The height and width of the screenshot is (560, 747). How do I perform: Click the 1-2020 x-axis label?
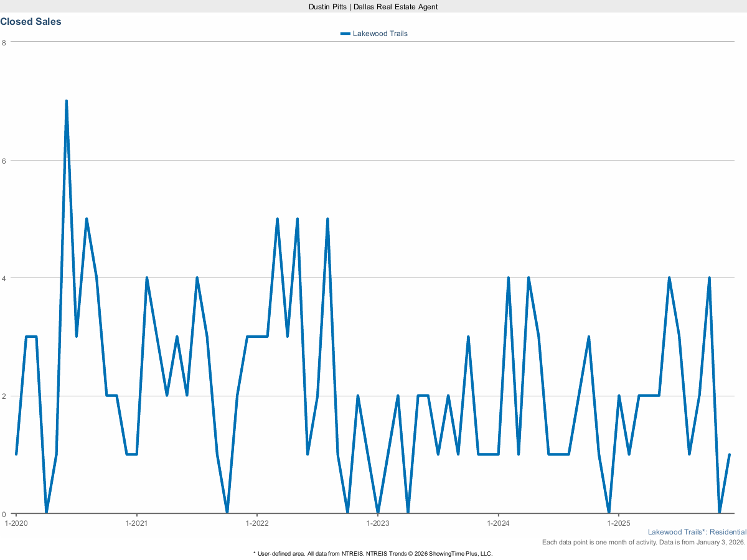(x=16, y=523)
